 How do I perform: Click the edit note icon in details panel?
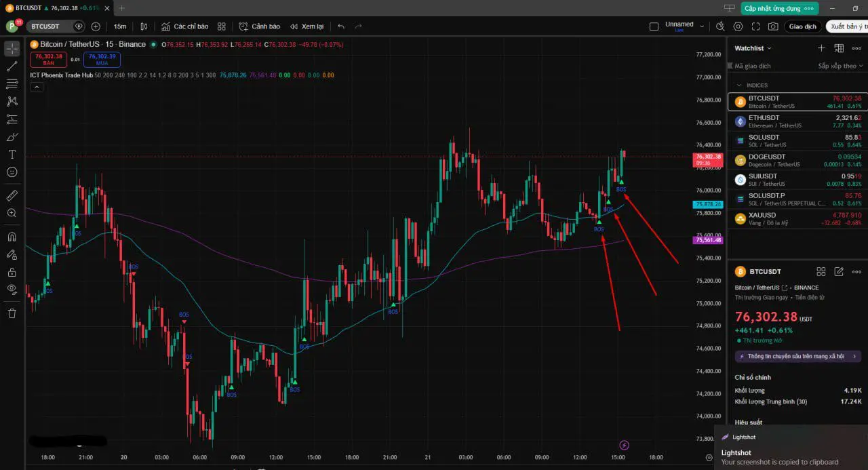point(839,271)
